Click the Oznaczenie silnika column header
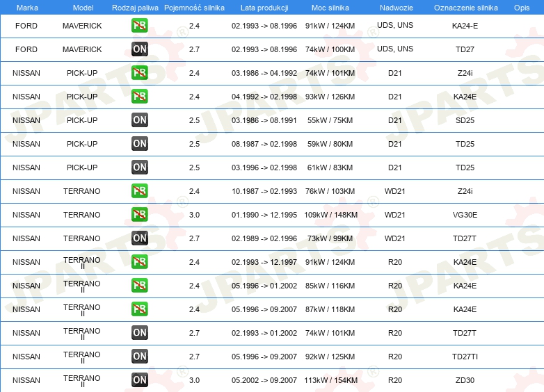This screenshot has width=544, height=392. pyautogui.click(x=465, y=8)
